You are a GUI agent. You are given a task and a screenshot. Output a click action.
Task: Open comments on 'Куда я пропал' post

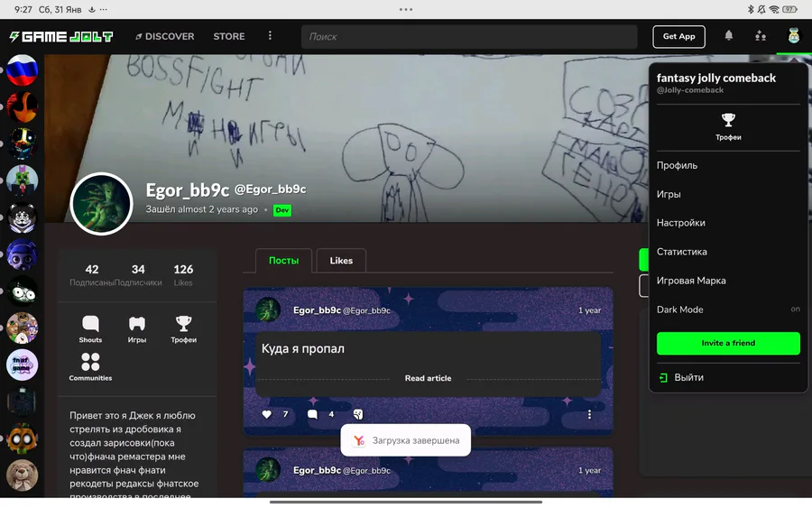(312, 414)
